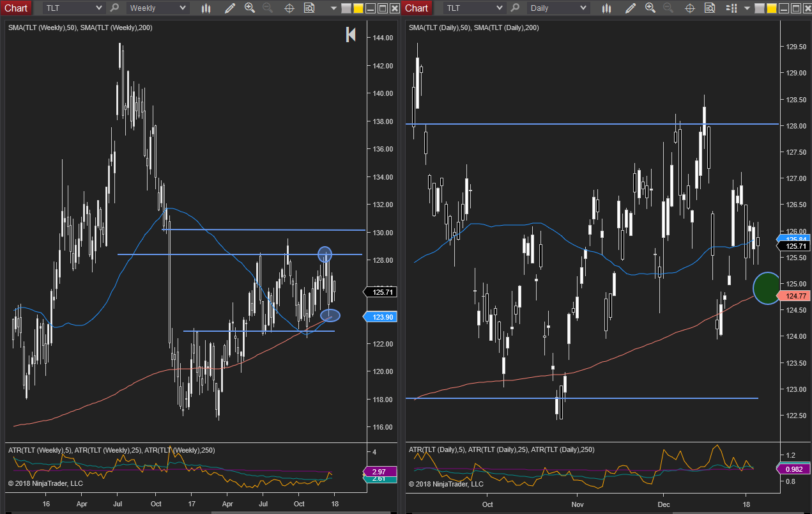Click the blue 125.84 SMA marker
812x514 pixels.
coord(793,239)
